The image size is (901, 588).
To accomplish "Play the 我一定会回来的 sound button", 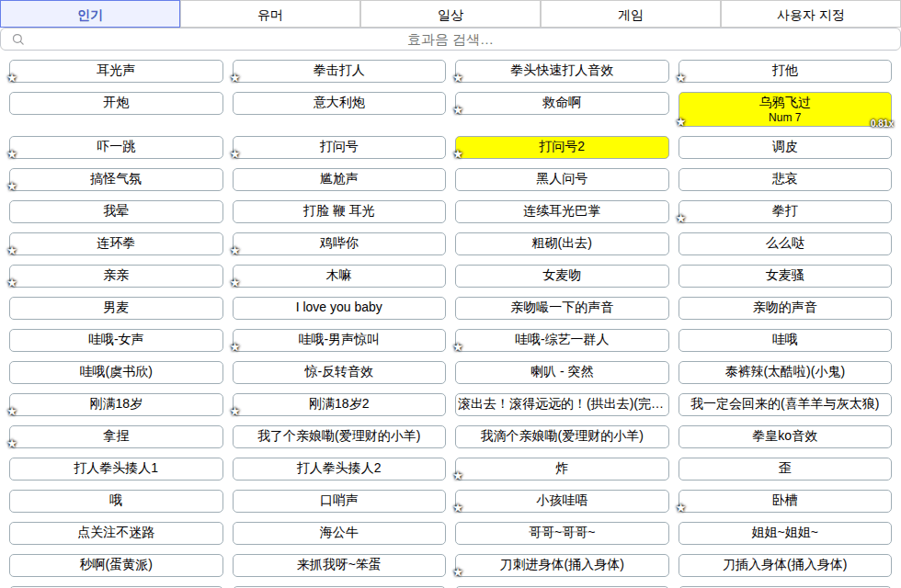I will 785,404.
